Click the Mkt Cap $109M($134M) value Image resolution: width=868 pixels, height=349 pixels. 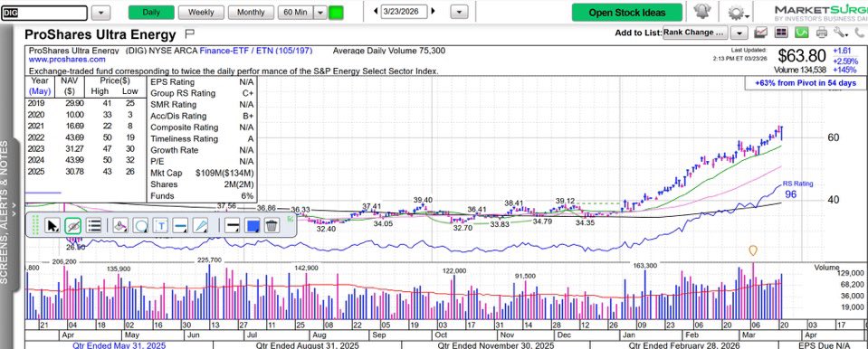[224, 173]
